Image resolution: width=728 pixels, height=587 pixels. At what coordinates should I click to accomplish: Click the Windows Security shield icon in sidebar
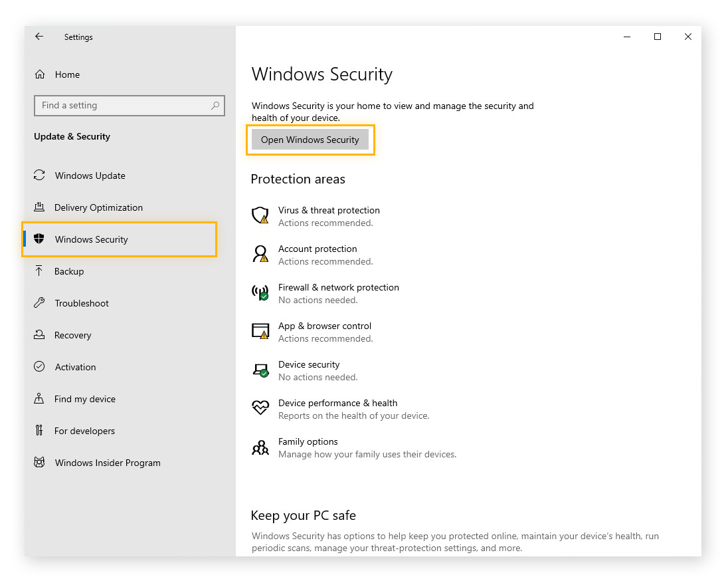tap(39, 239)
